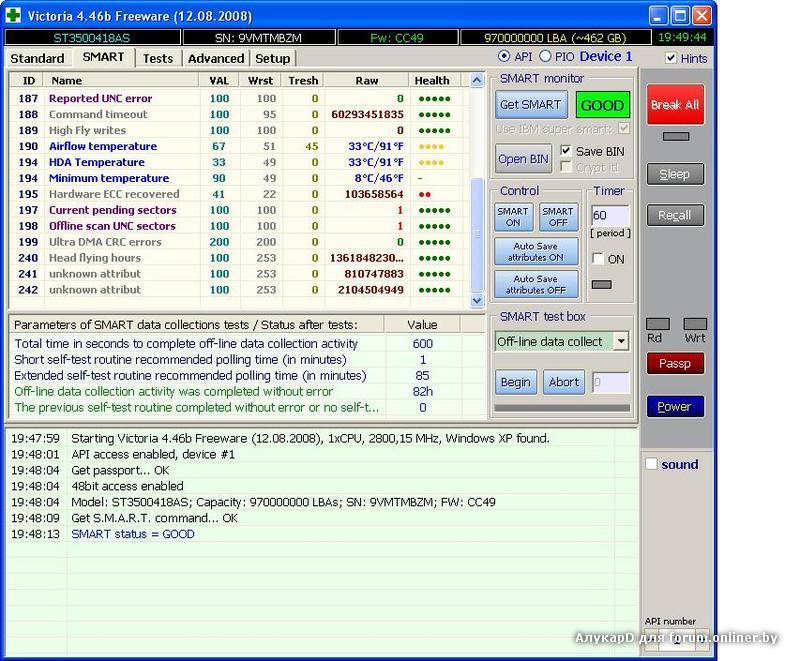The image size is (800, 661).
Task: Maximize the Victoria window
Action: pyautogui.click(x=680, y=16)
